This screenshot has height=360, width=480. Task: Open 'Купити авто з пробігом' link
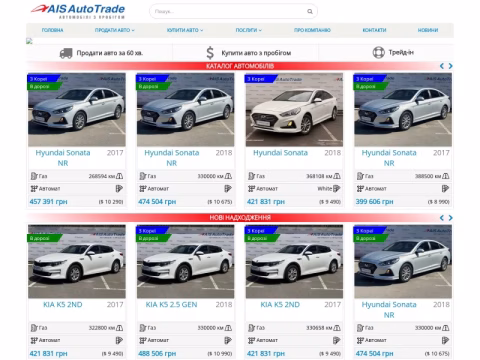click(x=256, y=53)
